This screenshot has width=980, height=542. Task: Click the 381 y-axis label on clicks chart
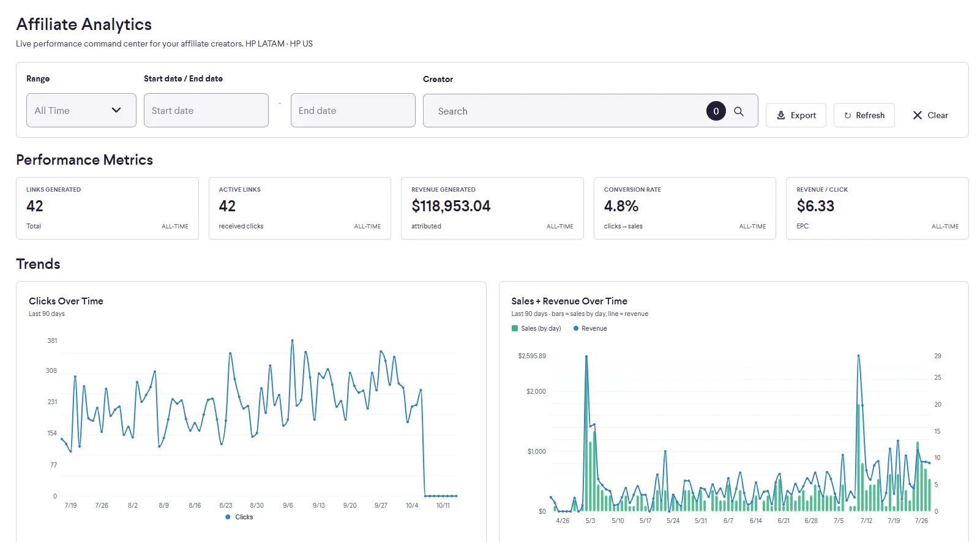pyautogui.click(x=53, y=341)
